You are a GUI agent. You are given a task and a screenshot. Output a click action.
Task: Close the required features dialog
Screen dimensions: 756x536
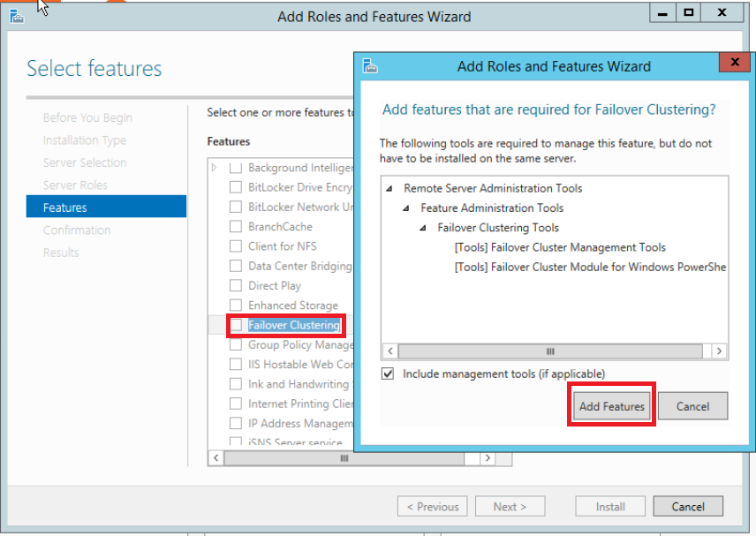coord(734,64)
